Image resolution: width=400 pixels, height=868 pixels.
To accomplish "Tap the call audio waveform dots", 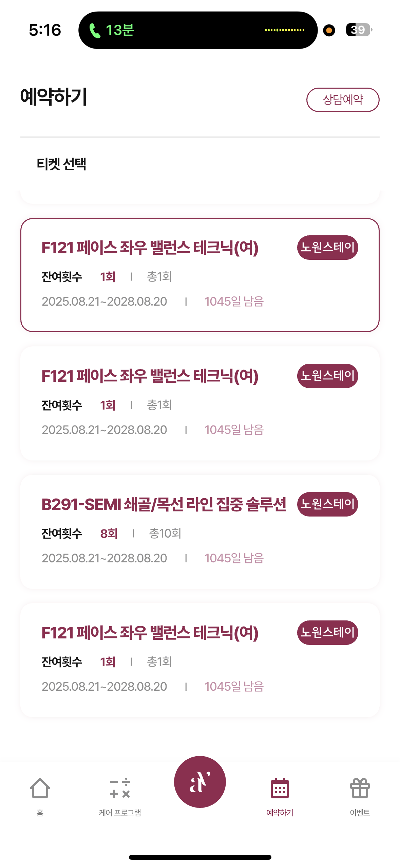I will tap(284, 30).
